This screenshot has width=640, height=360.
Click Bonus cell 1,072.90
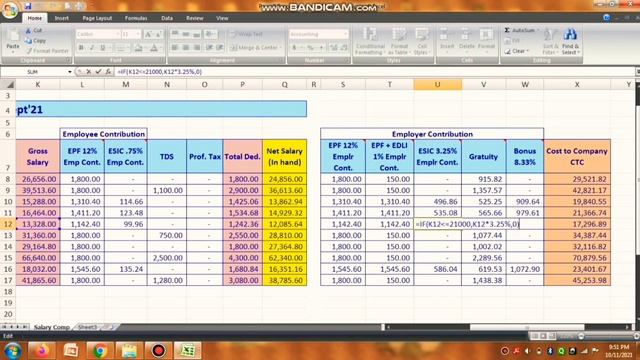coord(524,269)
